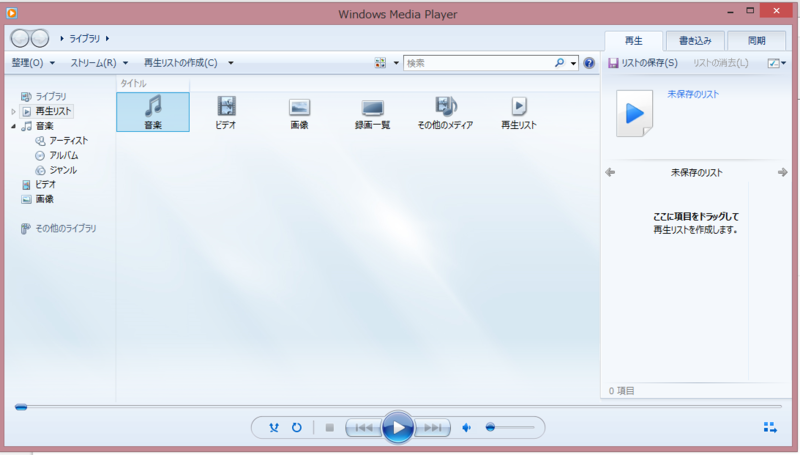
Task: Click the view options icon
Action: click(380, 63)
